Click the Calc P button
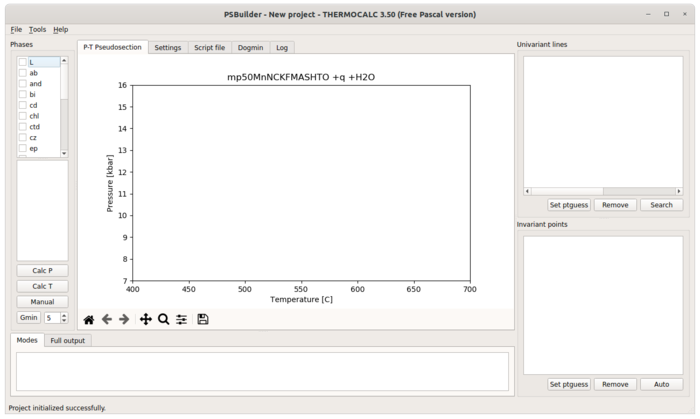The width and height of the screenshot is (700, 419). 42,271
